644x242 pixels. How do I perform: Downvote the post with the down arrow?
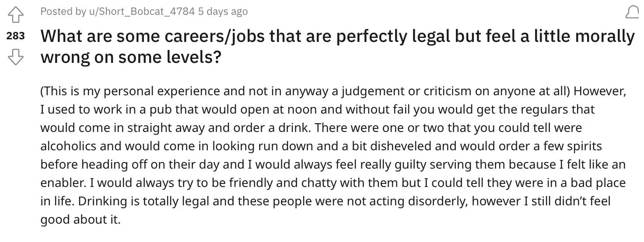(x=15, y=57)
